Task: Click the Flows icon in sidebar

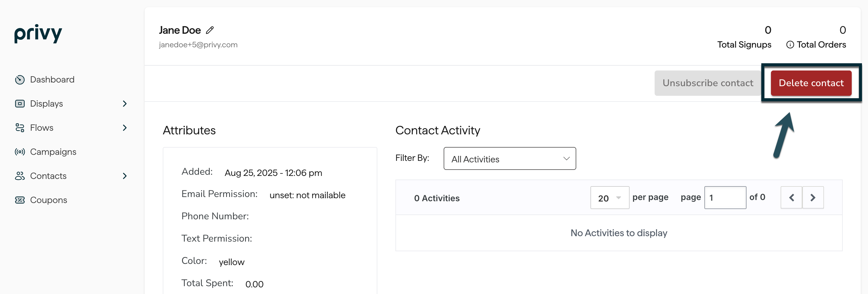Action: (x=20, y=128)
